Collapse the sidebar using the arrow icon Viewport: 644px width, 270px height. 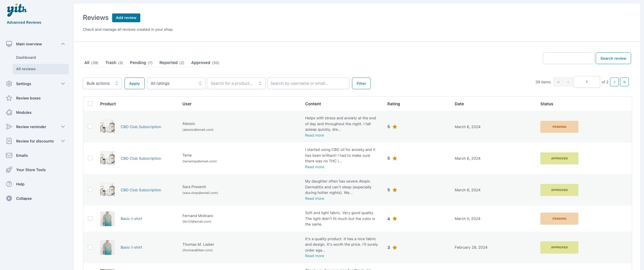(9, 198)
